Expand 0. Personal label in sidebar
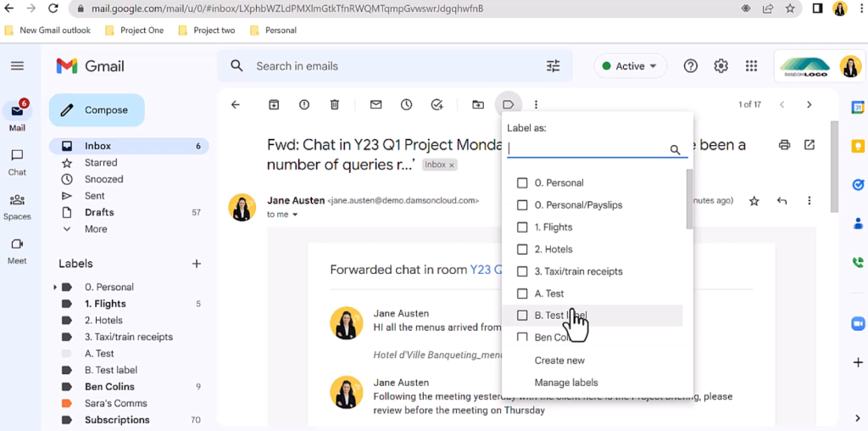The width and height of the screenshot is (868, 431). pyautogui.click(x=55, y=287)
